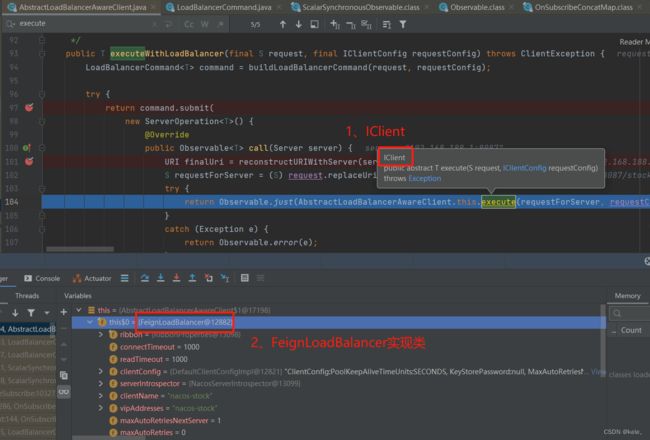Viewport: 650px width, 440px height.
Task: Expand the 'clientName' variable node
Action: click(x=100, y=396)
